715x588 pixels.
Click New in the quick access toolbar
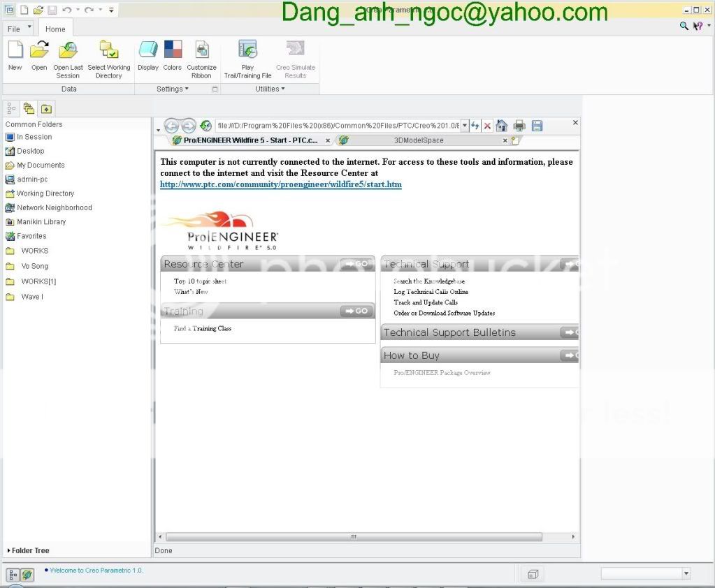(24, 10)
